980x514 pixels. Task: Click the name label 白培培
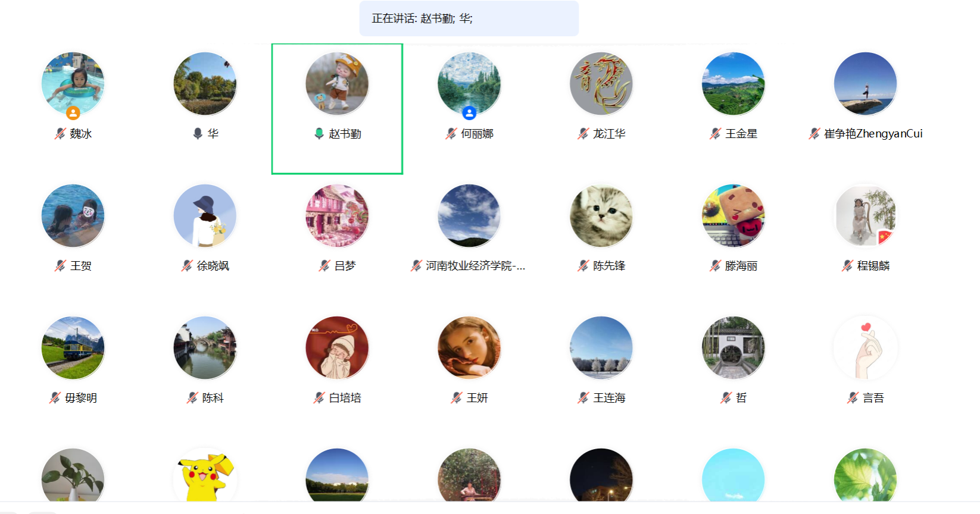pyautogui.click(x=345, y=398)
